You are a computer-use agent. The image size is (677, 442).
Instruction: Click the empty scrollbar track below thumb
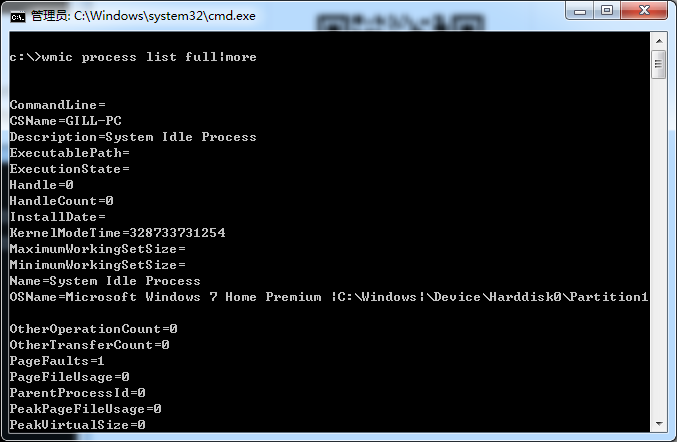(x=659, y=248)
